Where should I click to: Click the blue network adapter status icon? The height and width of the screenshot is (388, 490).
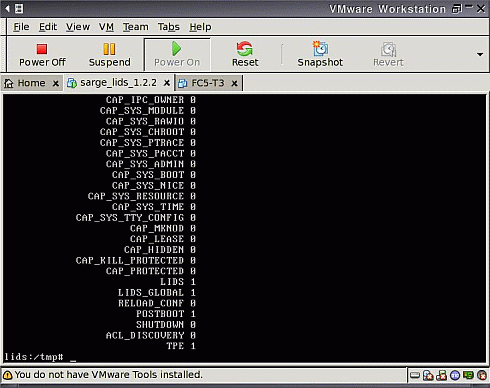pos(455,376)
